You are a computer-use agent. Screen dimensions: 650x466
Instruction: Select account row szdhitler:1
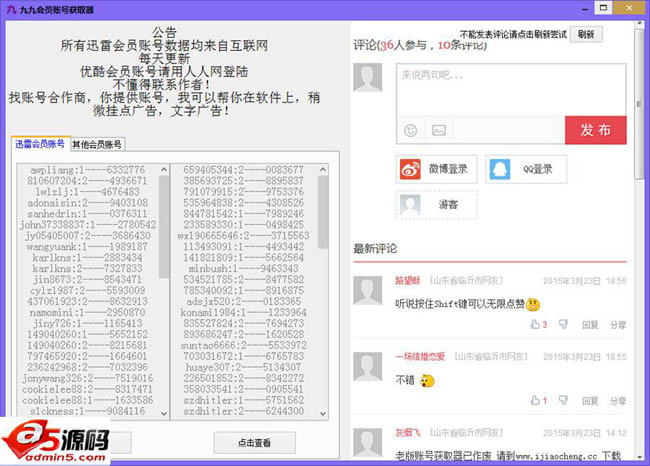tap(243, 400)
